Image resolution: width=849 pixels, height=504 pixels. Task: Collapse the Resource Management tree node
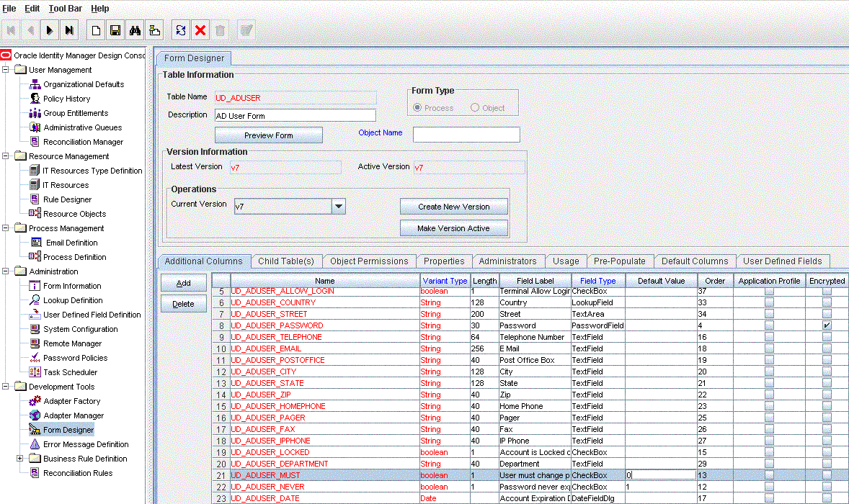(x=6, y=156)
